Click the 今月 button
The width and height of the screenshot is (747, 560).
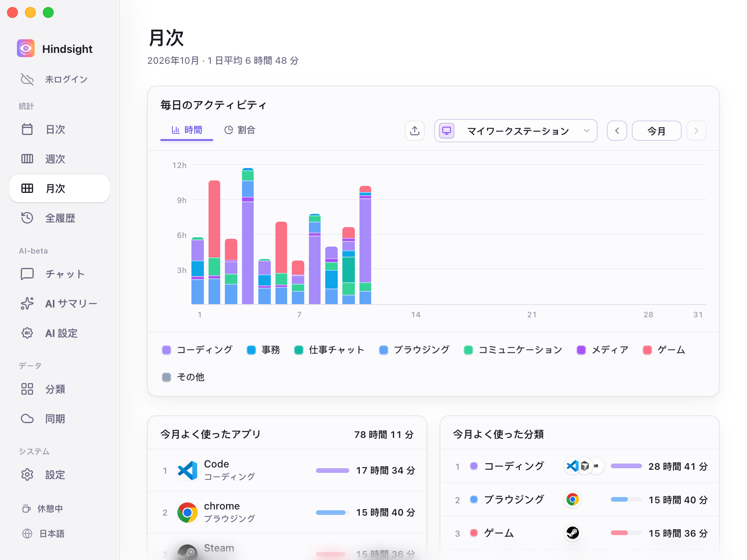pos(657,131)
